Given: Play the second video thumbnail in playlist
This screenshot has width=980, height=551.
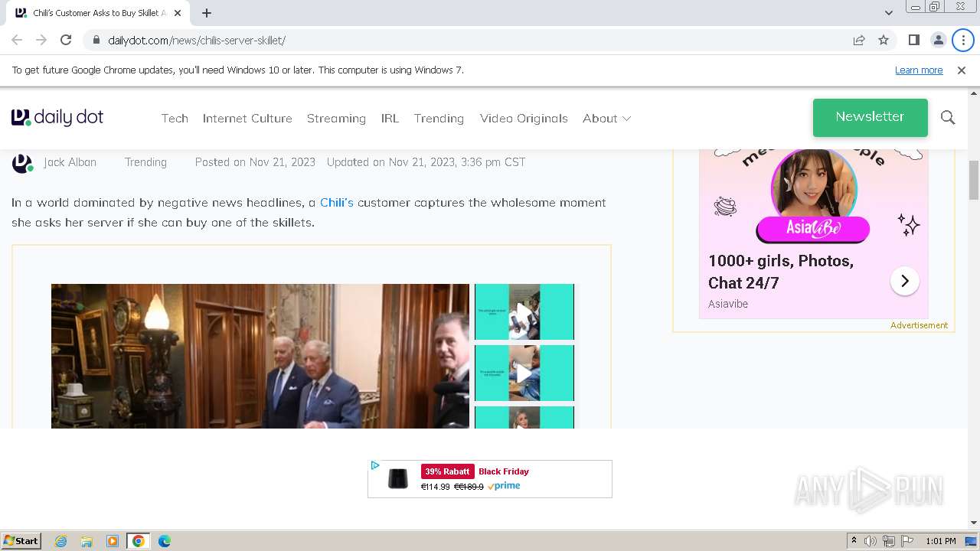Looking at the screenshot, I should tap(524, 373).
